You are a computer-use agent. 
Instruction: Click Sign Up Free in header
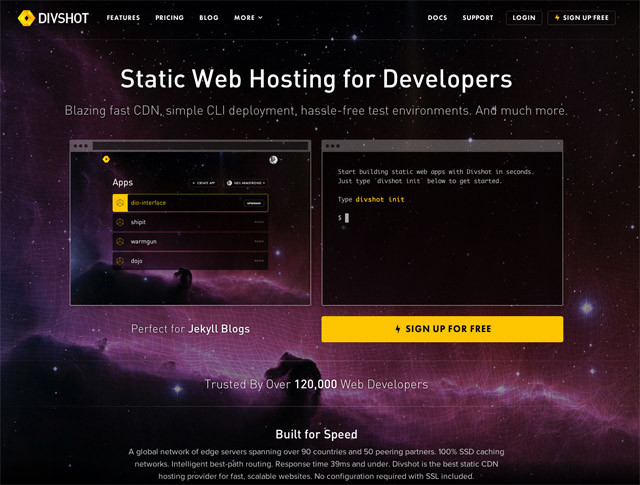pos(581,18)
